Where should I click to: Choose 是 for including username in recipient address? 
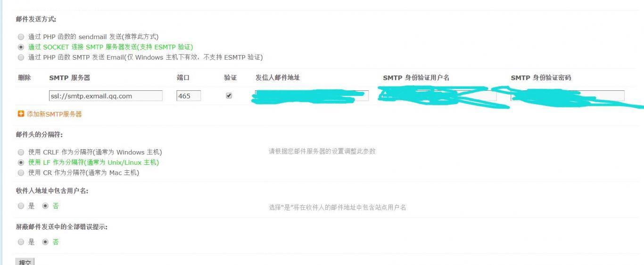click(x=20, y=206)
